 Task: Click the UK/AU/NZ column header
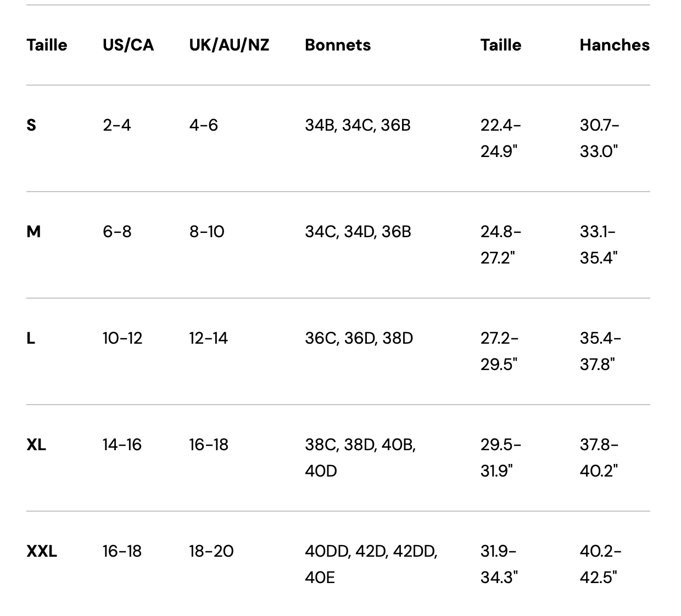click(x=229, y=45)
